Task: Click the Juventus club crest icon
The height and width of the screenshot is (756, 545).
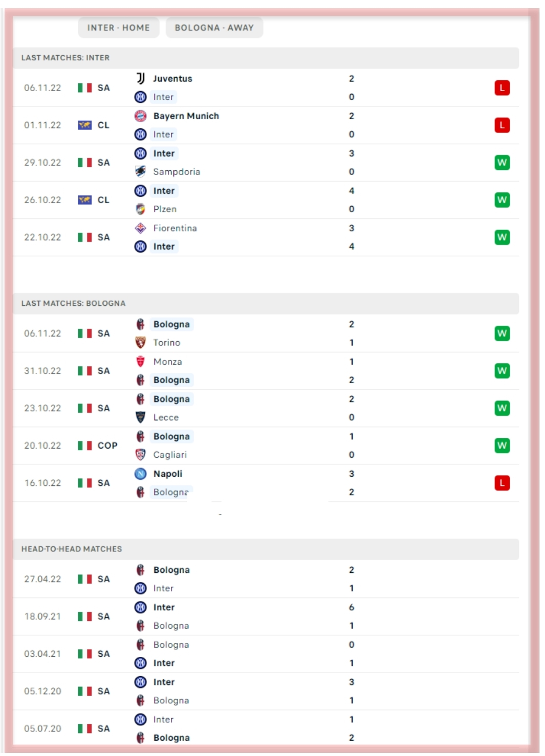Action: [x=140, y=78]
